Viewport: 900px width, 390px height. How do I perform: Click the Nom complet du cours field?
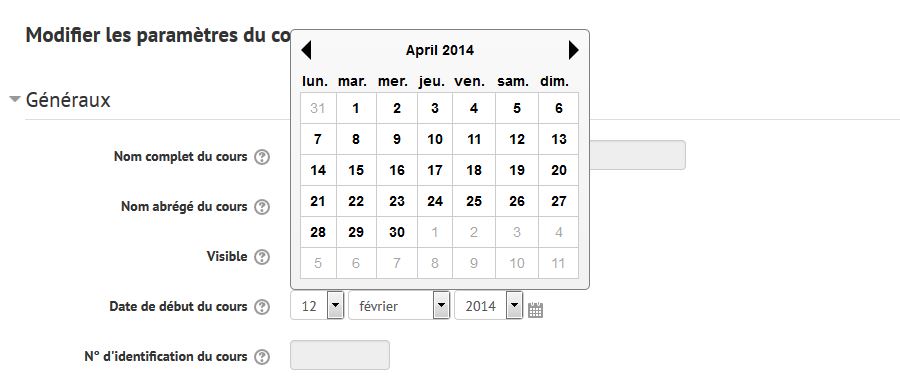click(x=637, y=155)
